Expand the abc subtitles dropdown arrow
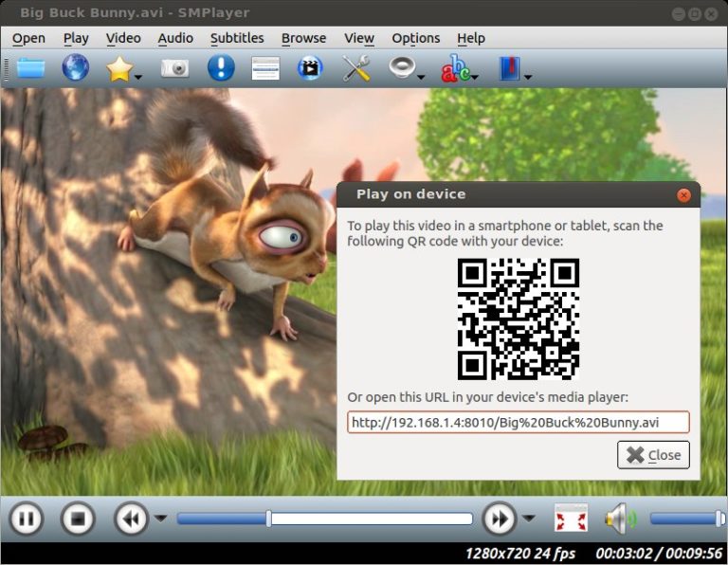This screenshot has height=565, width=728. click(475, 77)
